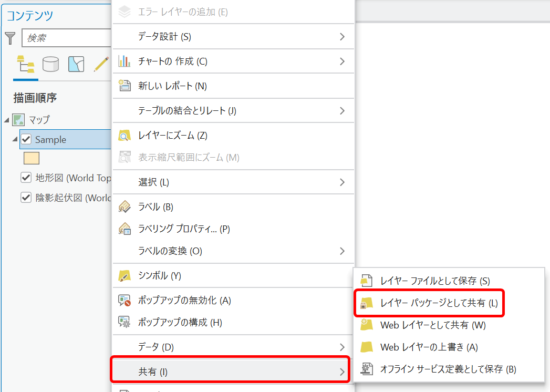
Task: Click the Sample layer symbol color swatch
Action: 32,158
